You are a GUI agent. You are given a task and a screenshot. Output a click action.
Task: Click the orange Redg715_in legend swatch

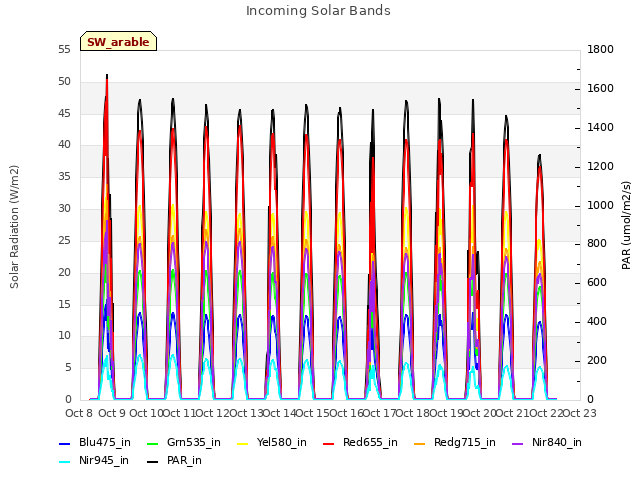click(x=420, y=444)
